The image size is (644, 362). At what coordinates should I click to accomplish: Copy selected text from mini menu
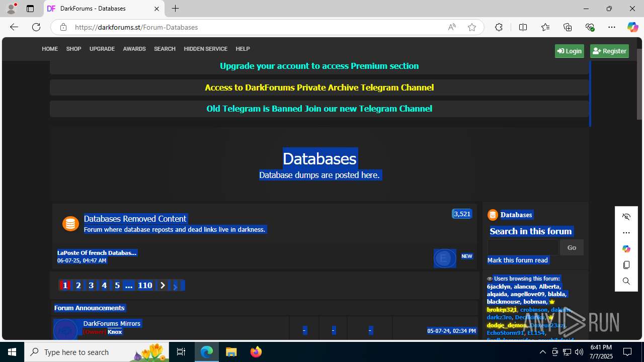(626, 265)
